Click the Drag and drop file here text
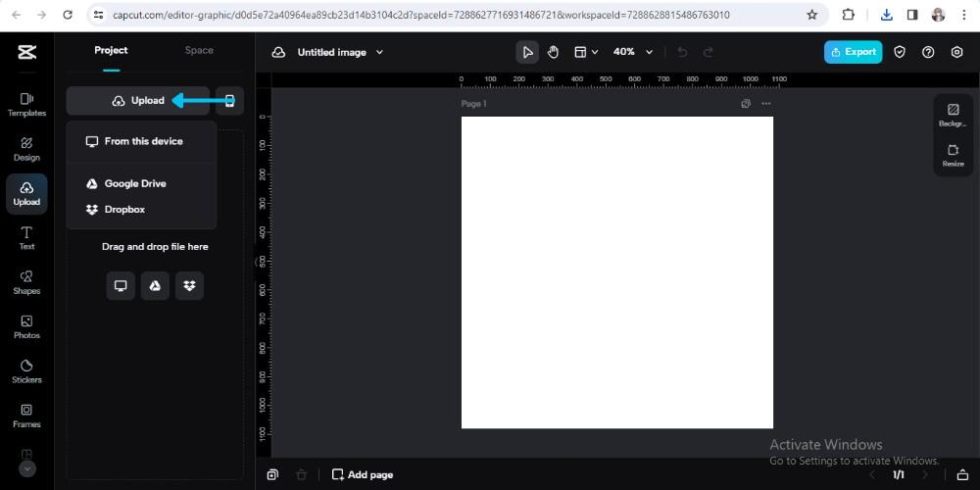Viewport: 980px width, 490px height. [155, 247]
